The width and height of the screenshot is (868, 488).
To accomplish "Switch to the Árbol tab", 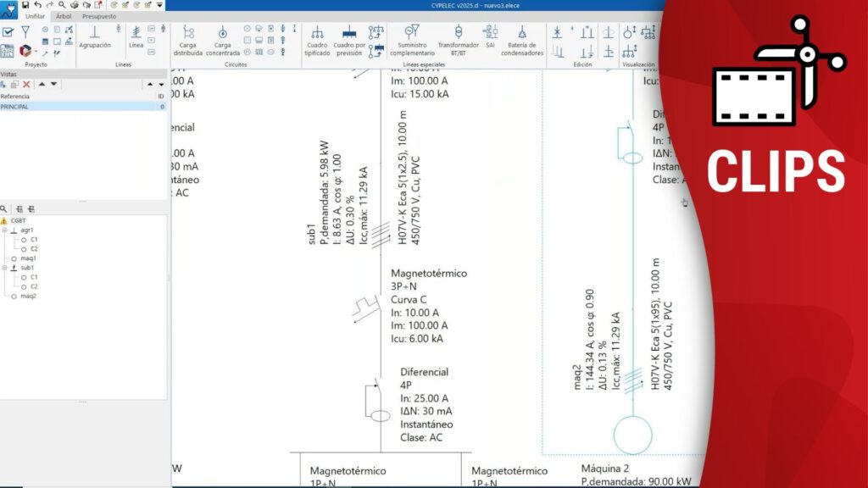I will pos(64,16).
